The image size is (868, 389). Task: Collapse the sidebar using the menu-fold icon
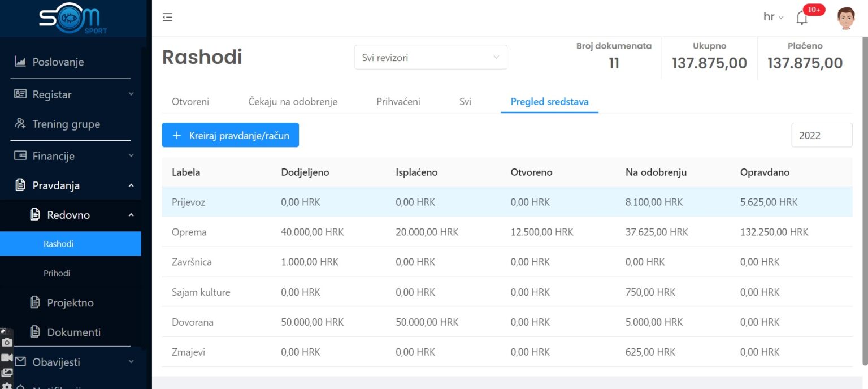[167, 18]
